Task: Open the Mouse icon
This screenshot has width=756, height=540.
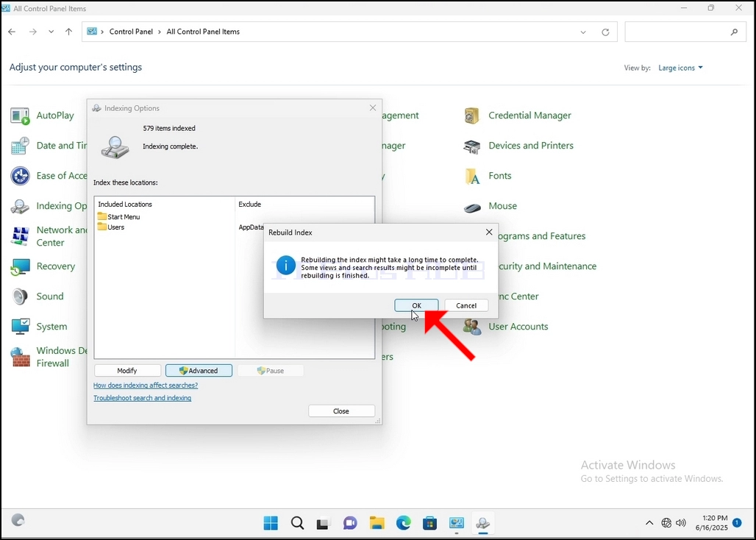Action: pos(472,206)
